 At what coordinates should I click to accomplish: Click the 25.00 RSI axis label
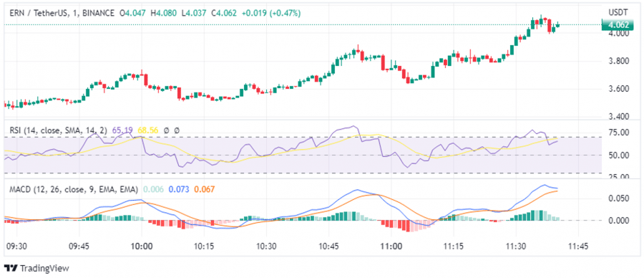coord(618,177)
